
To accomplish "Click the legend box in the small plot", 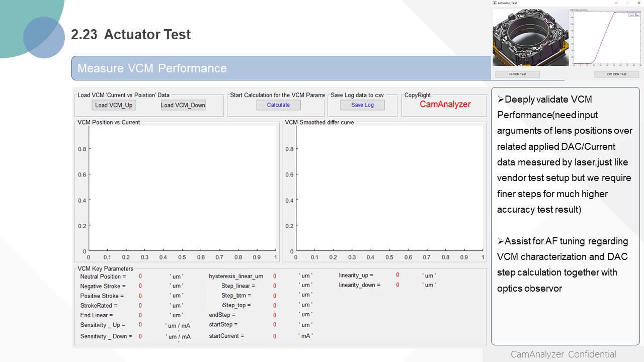I will point(634,15).
